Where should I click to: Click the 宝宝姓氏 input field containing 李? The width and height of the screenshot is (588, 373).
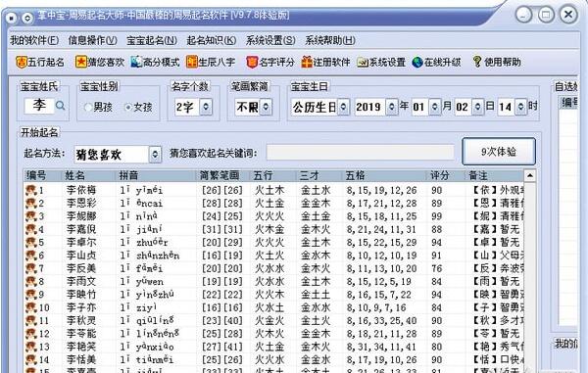coord(38,106)
